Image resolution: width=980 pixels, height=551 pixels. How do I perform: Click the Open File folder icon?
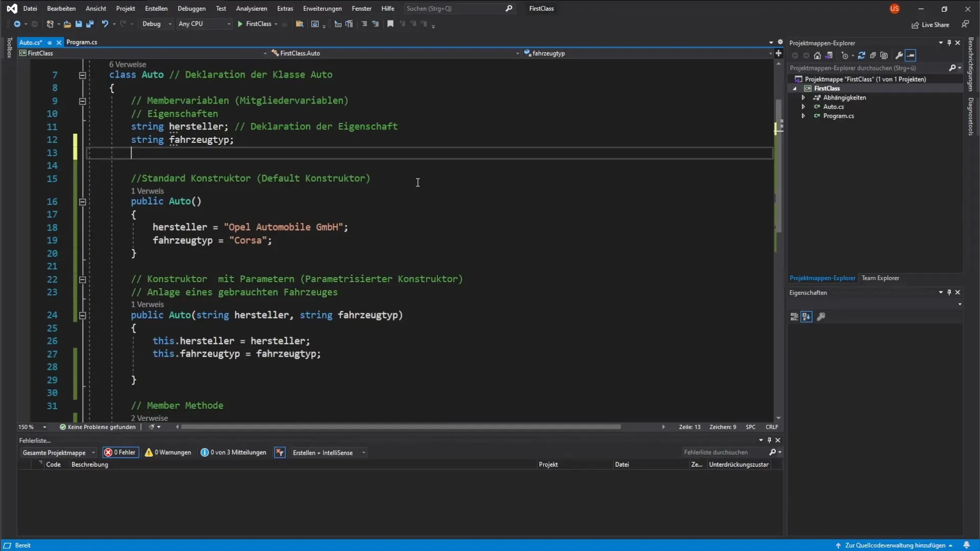[67, 24]
